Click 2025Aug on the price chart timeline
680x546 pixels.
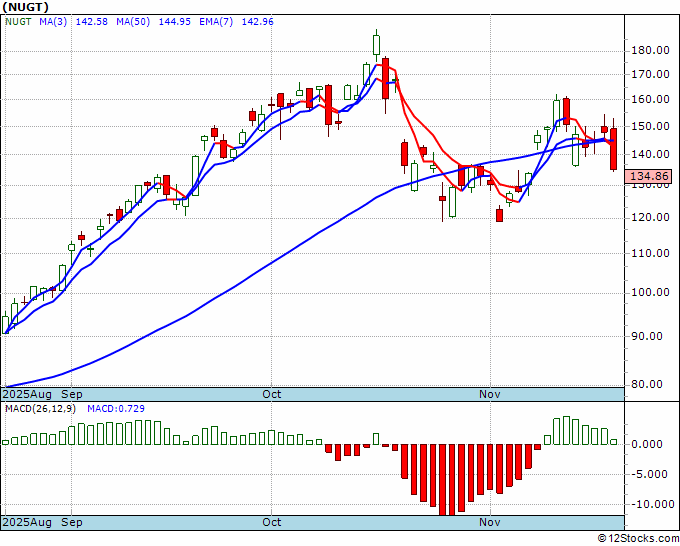(x=27, y=394)
